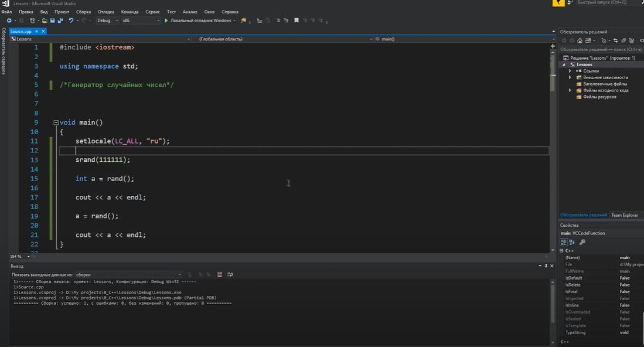
Task: Open the Обозреватель серверов side tab
Action: click(x=4, y=51)
